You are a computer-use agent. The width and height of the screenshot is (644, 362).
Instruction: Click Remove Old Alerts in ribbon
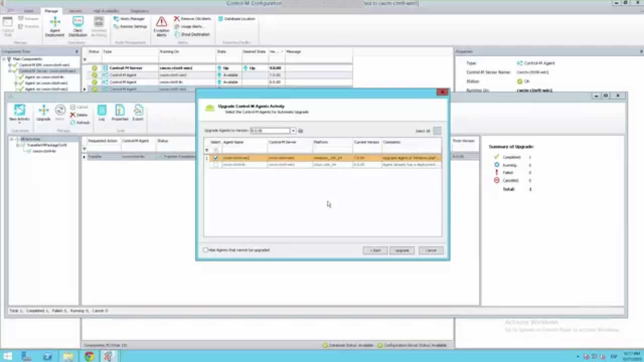193,19
